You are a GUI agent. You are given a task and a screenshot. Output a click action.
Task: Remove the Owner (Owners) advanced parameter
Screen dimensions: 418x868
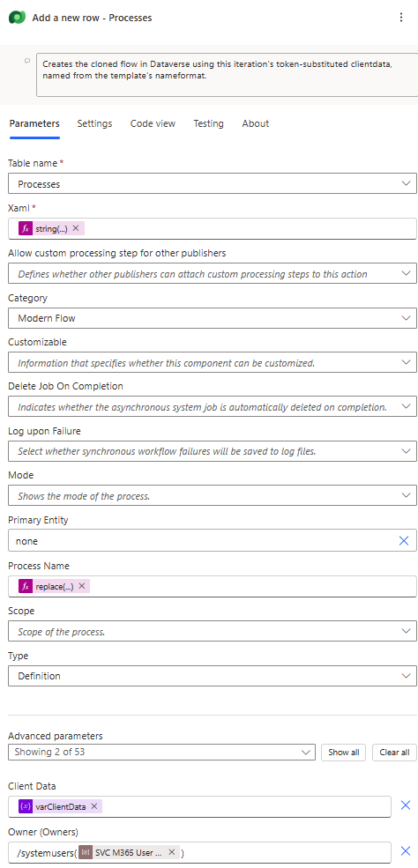[x=406, y=851]
